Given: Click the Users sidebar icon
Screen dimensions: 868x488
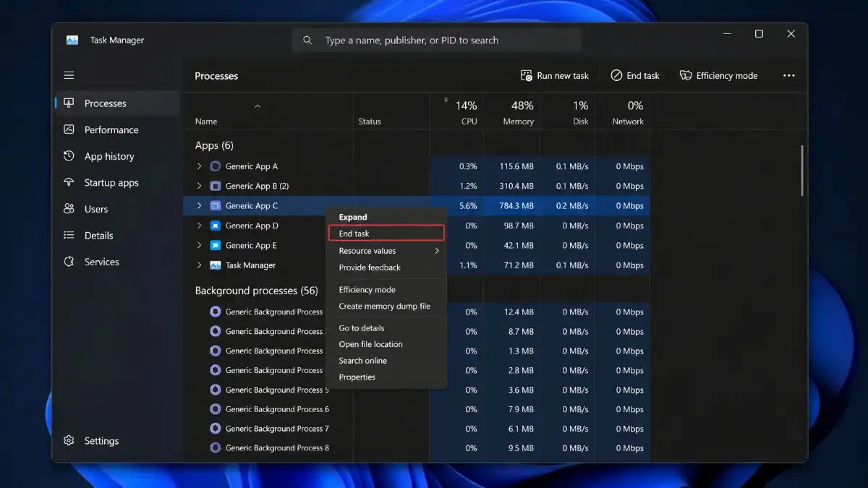Looking at the screenshot, I should point(69,209).
